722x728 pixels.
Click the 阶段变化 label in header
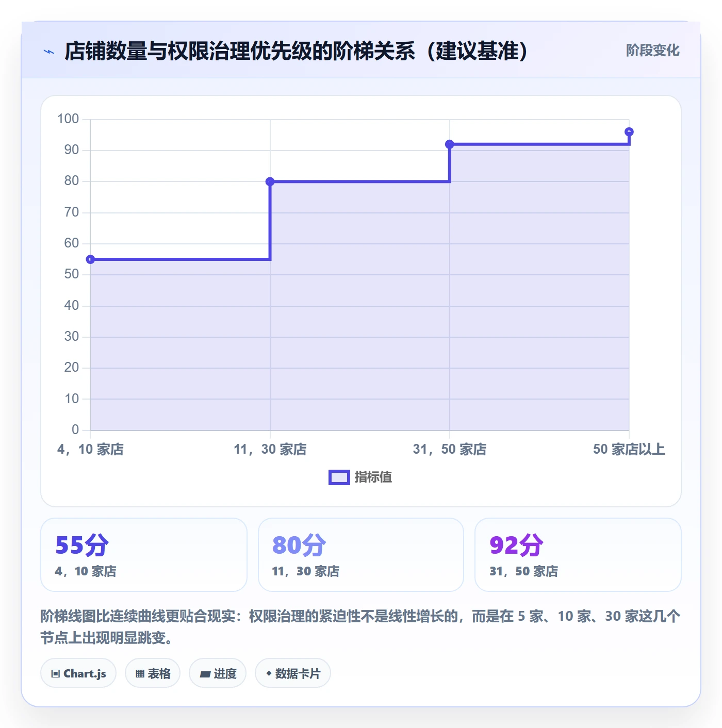point(652,51)
